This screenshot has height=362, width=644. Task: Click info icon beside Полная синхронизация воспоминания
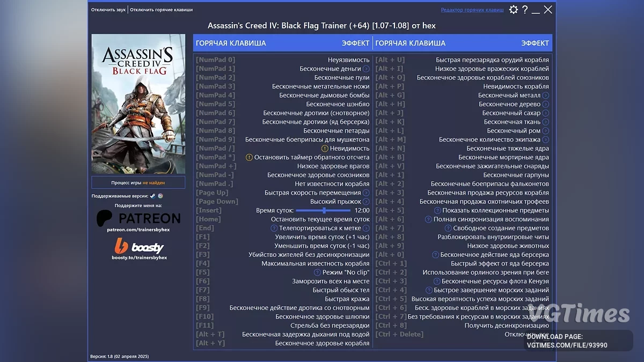(428, 219)
